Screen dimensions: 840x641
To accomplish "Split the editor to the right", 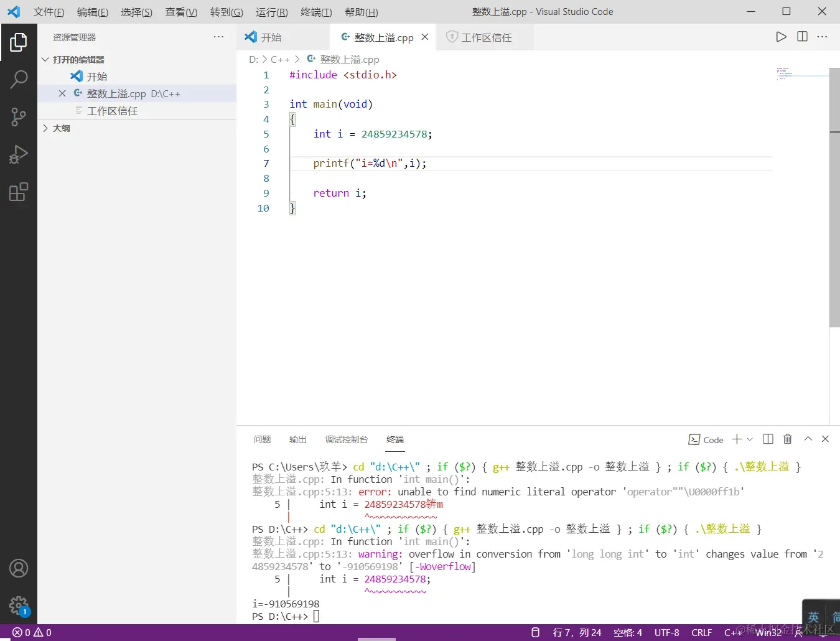I will 802,37.
